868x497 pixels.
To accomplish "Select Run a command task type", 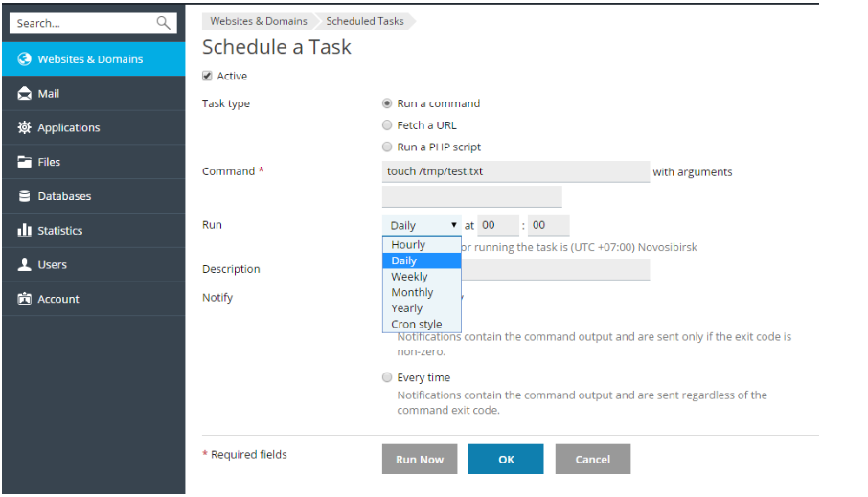I will coord(387,103).
